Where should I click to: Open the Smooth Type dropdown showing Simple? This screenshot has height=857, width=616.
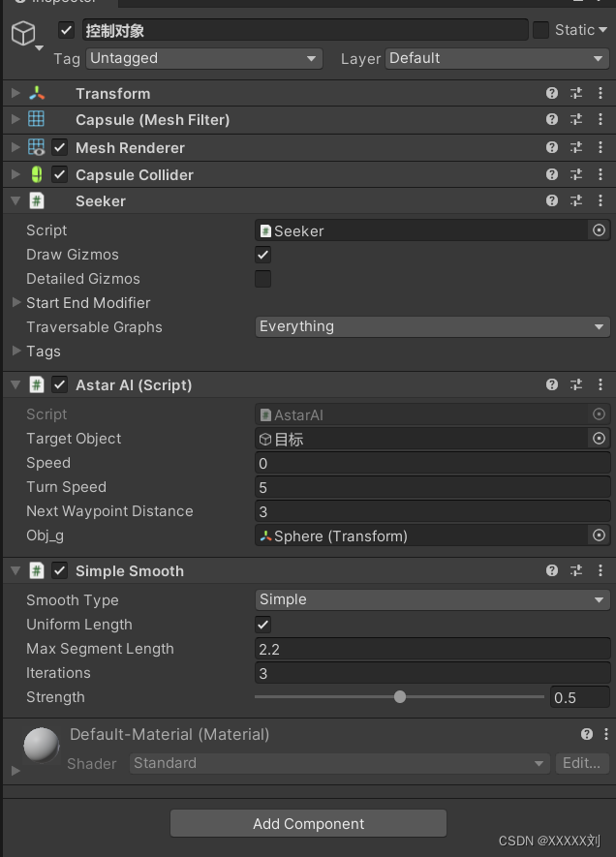[432, 599]
